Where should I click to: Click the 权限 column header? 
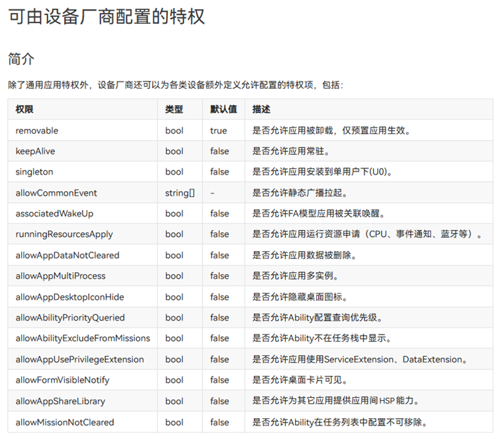[24, 109]
